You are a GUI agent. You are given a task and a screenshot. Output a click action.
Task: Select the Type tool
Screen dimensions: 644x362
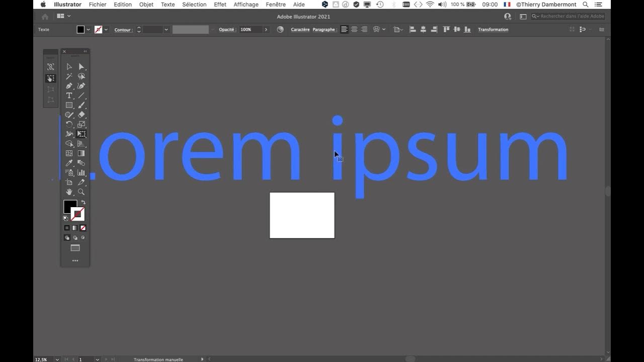69,96
